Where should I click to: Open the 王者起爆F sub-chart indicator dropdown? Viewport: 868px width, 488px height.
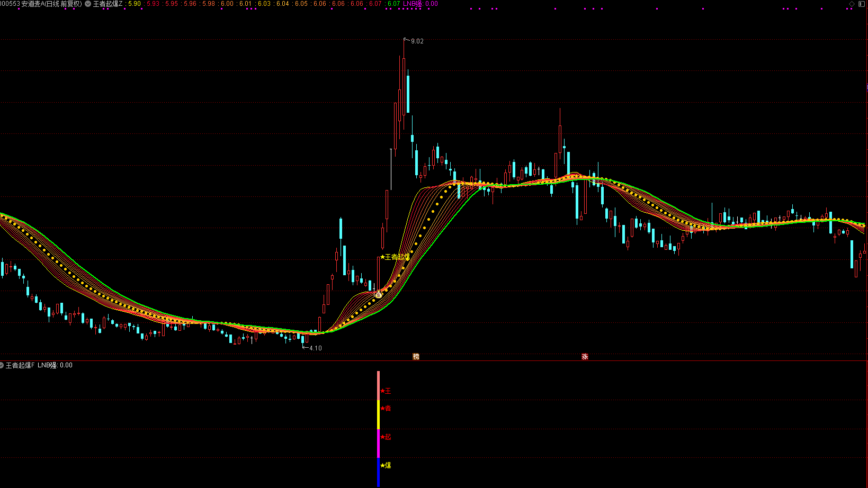pyautogui.click(x=2, y=365)
